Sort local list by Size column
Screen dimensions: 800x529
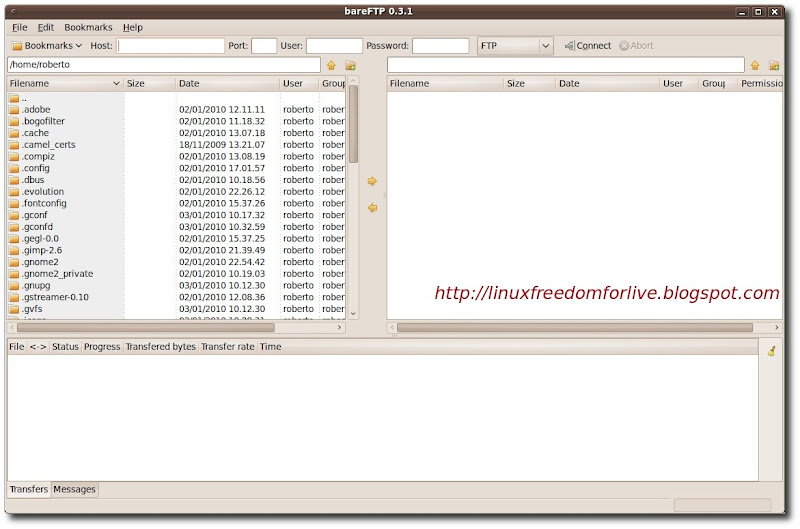149,83
